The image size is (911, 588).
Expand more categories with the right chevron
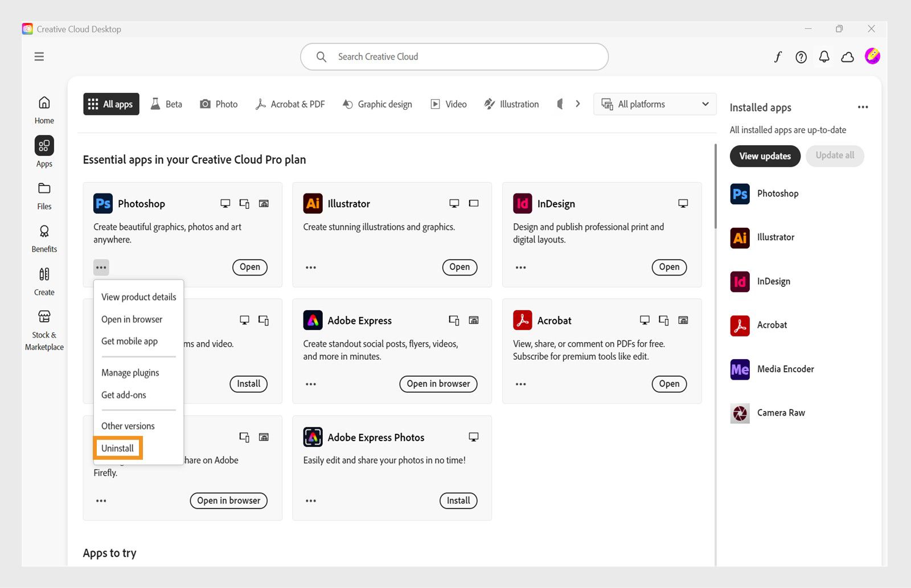coord(578,104)
